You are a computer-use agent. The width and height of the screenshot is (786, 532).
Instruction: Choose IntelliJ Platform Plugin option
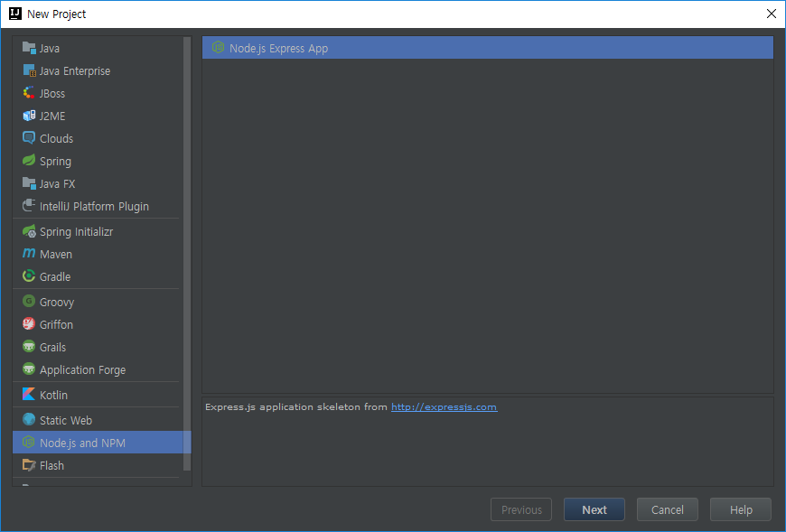pos(96,206)
